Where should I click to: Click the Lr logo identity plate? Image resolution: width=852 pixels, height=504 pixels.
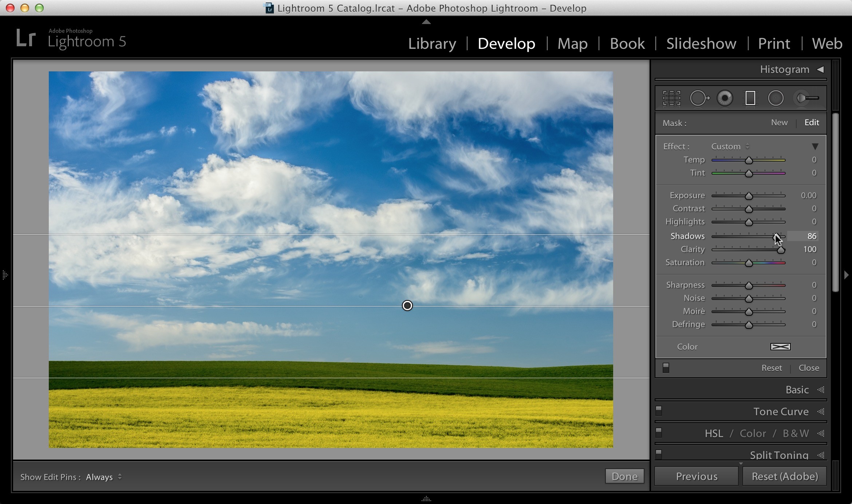(25, 38)
